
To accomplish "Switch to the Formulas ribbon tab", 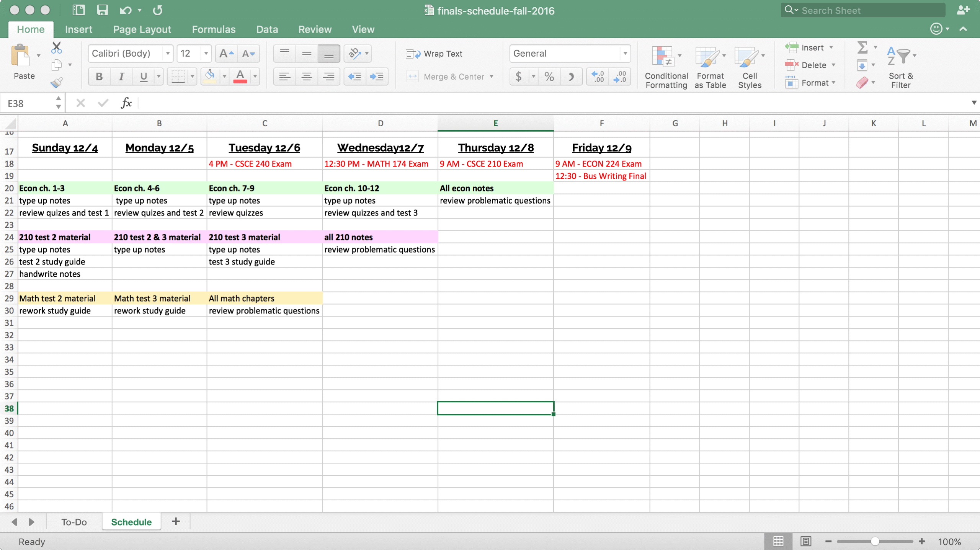I will point(213,29).
